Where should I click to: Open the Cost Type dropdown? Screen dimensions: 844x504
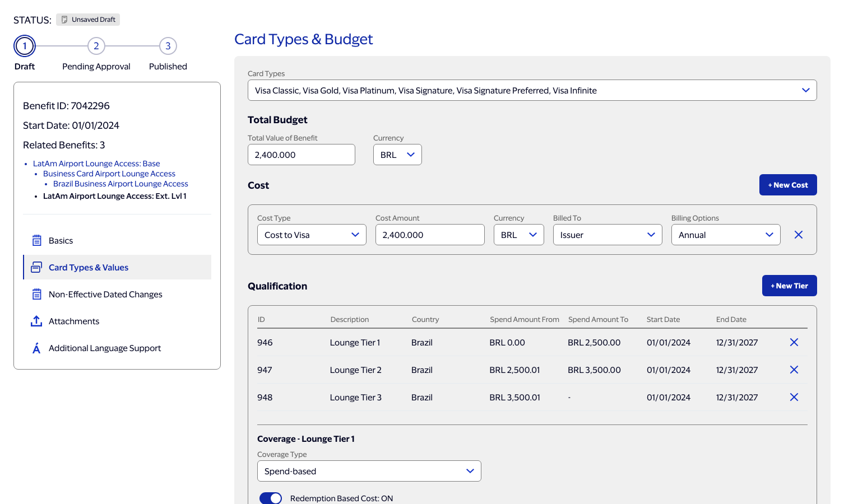click(312, 235)
